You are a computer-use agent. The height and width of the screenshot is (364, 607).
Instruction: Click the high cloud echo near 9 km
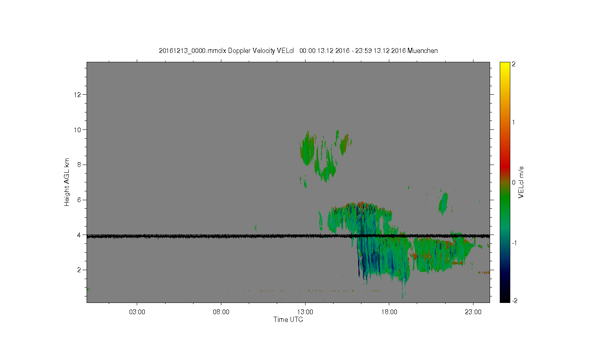[x=308, y=148]
